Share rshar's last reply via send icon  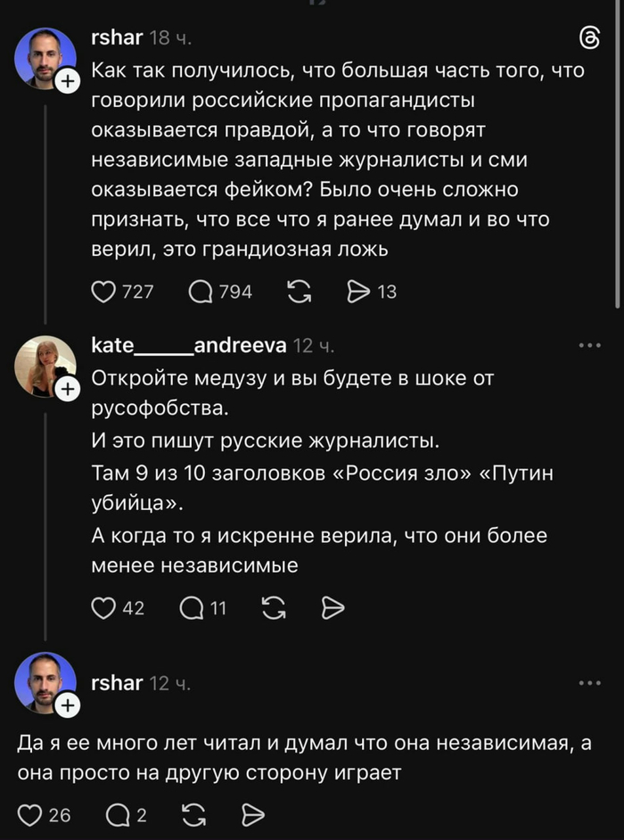click(x=253, y=815)
